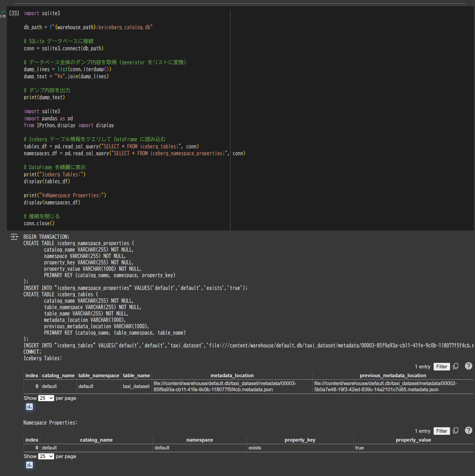Toggle filtering on the Iceberg Tables table

click(x=442, y=366)
